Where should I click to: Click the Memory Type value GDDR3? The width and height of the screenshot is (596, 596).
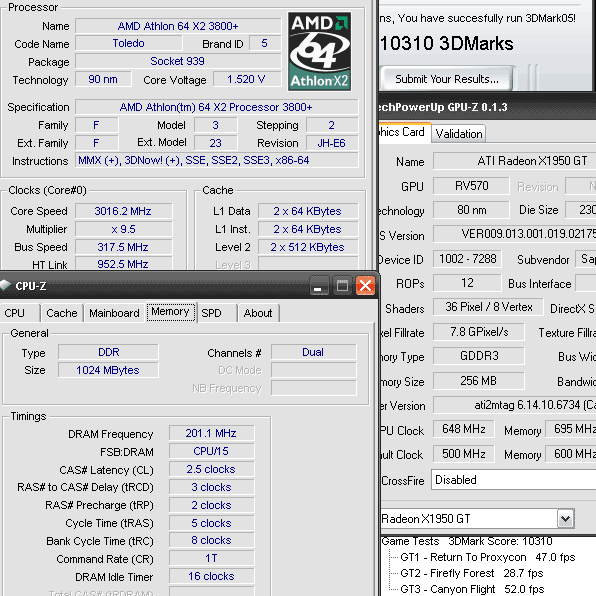click(x=479, y=356)
